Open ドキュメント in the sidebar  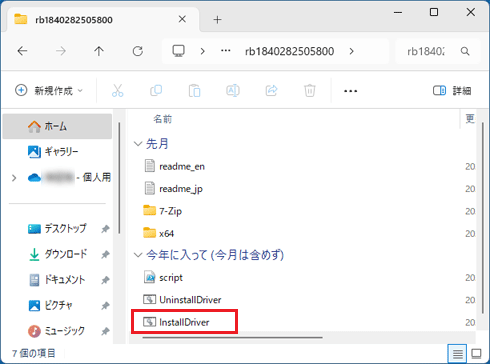coord(57,280)
